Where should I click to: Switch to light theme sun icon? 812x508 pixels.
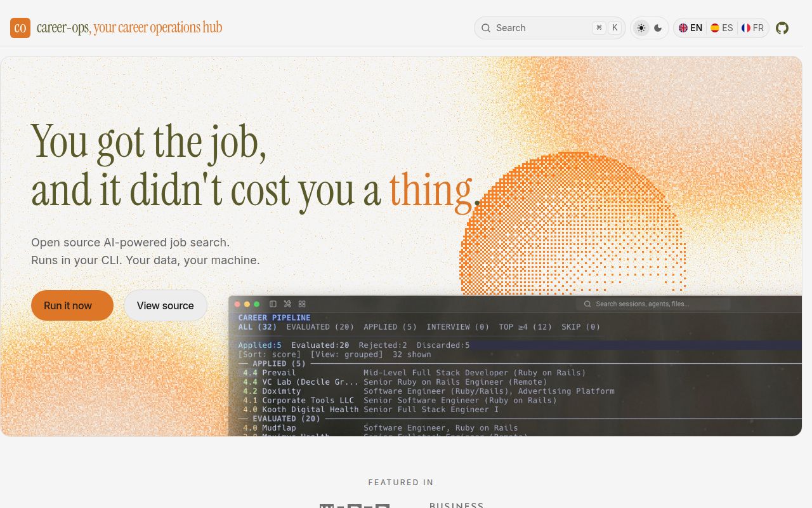click(x=641, y=28)
